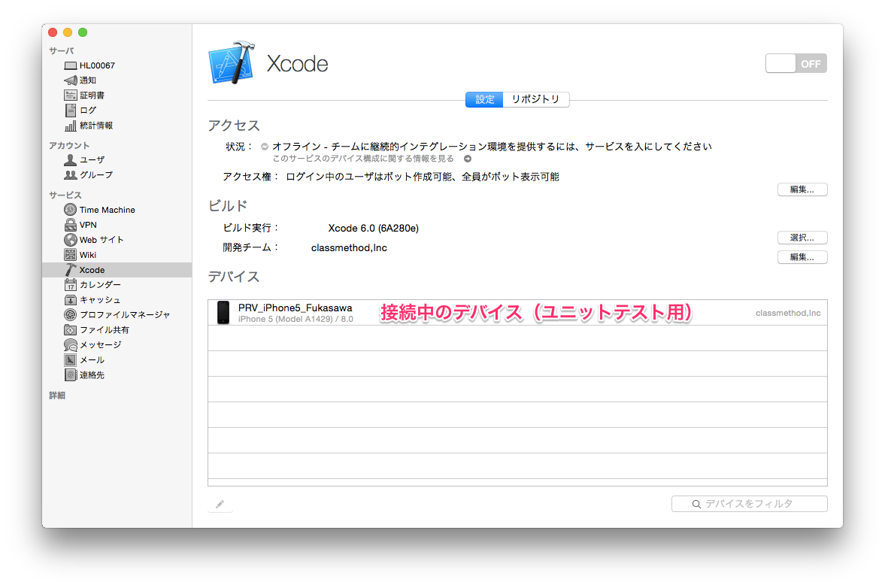
Task: Select the 設定 tab
Action: tap(484, 99)
